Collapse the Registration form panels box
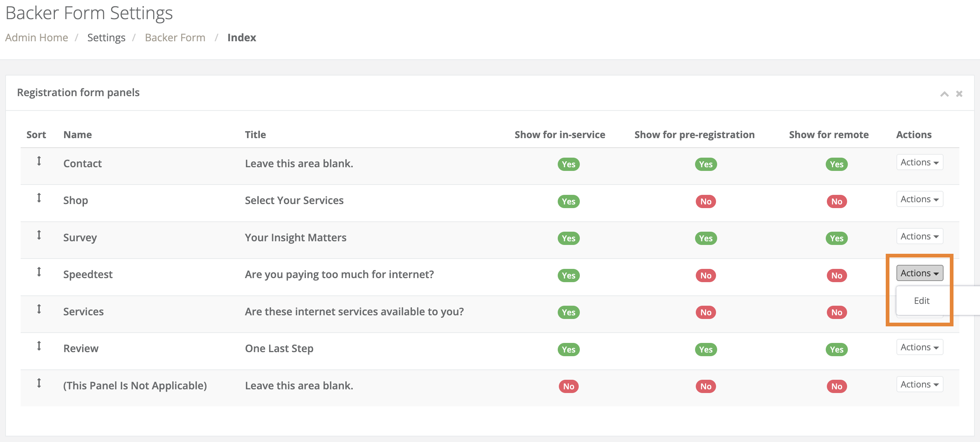980x442 pixels. (x=944, y=94)
